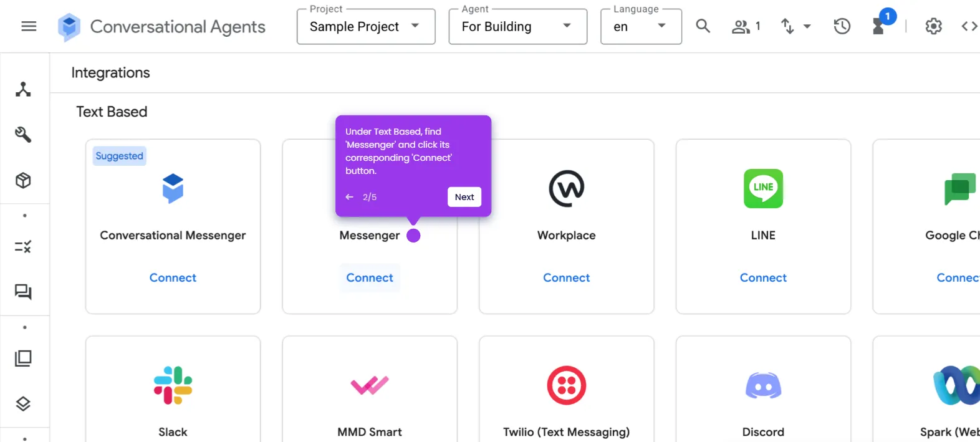Click the LINE card label
This screenshot has height=442, width=980.
[763, 236]
